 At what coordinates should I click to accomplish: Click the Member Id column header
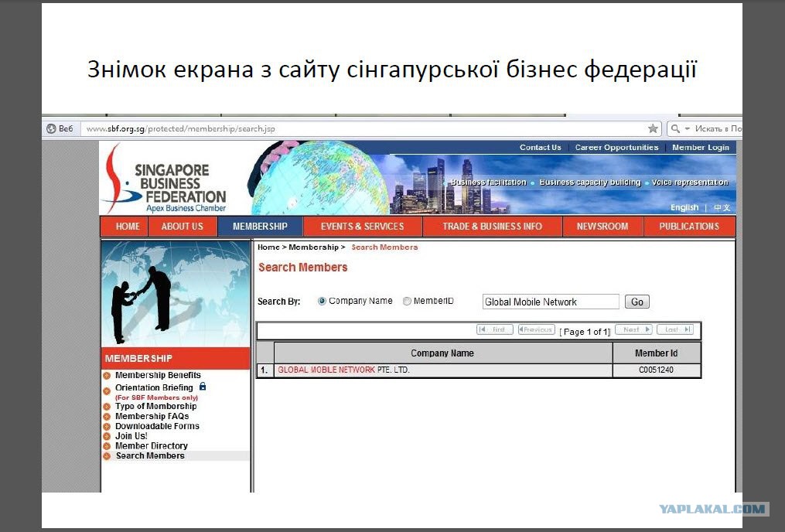point(656,353)
